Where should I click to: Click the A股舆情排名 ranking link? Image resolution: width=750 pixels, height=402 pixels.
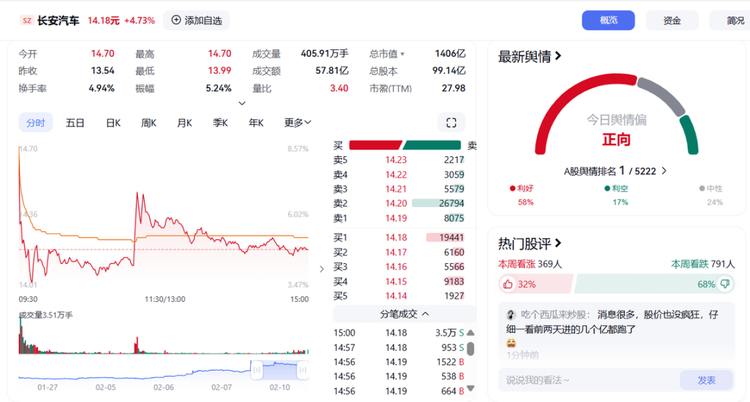point(616,171)
